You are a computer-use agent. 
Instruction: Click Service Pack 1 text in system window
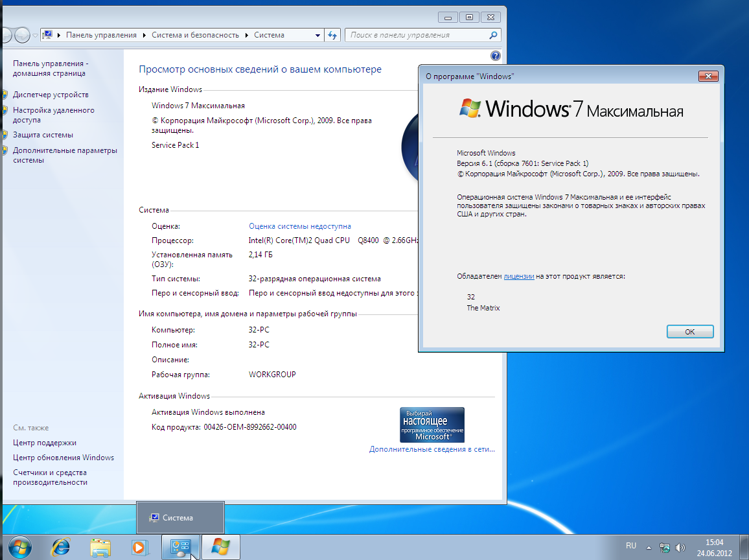[176, 145]
